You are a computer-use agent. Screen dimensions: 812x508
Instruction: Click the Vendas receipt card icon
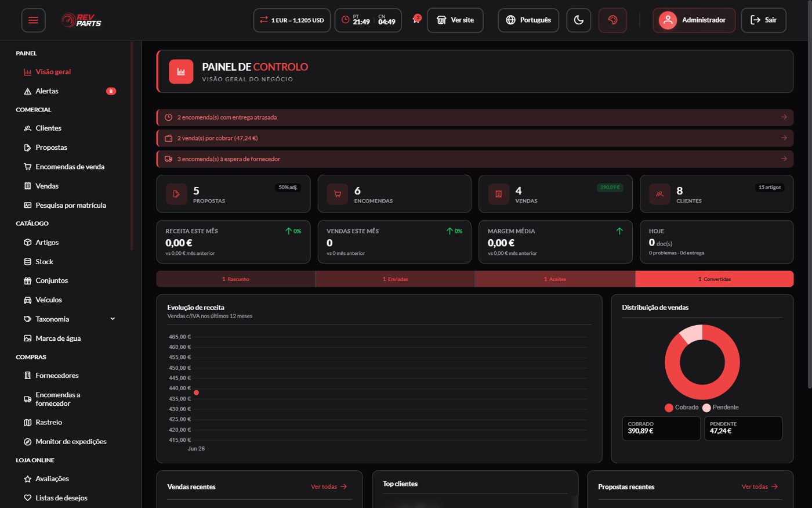pos(498,194)
